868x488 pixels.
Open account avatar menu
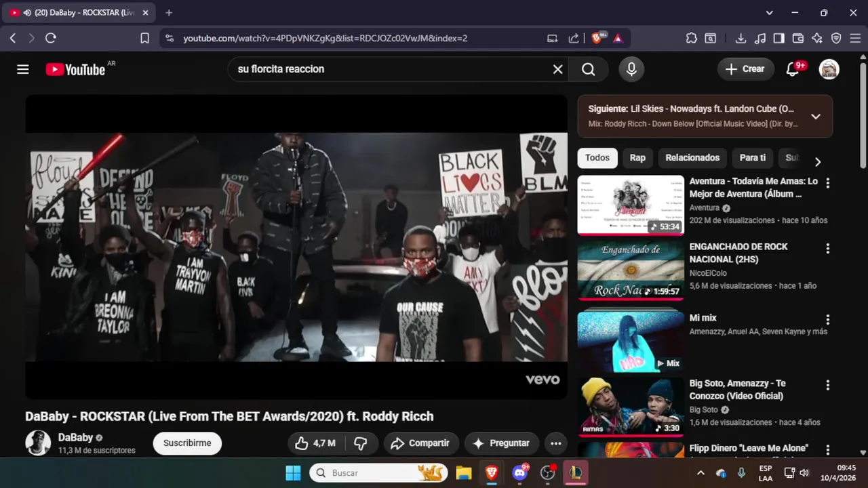(x=829, y=69)
